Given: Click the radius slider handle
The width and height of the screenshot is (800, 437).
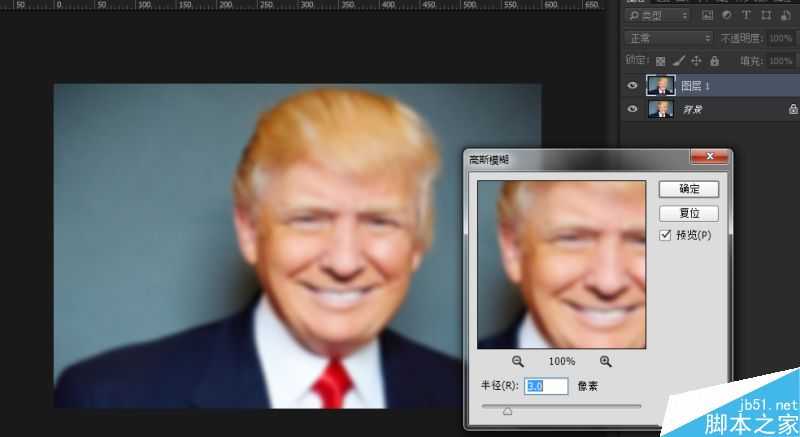Looking at the screenshot, I should pos(507,409).
